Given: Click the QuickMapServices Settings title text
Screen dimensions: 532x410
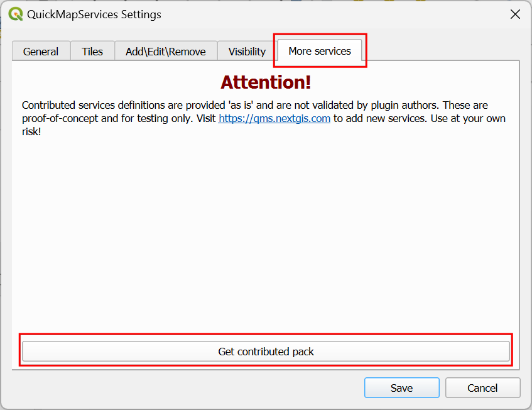Looking at the screenshot, I should pyautogui.click(x=94, y=14).
